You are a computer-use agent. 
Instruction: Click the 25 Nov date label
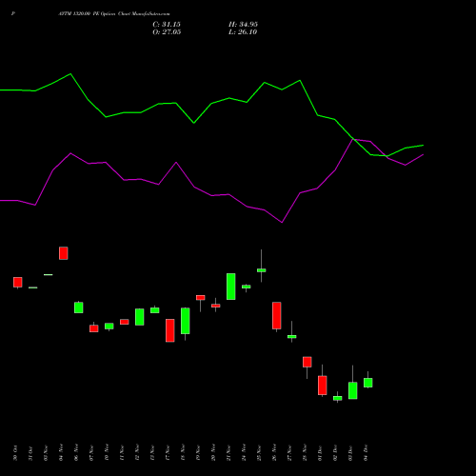point(259,453)
